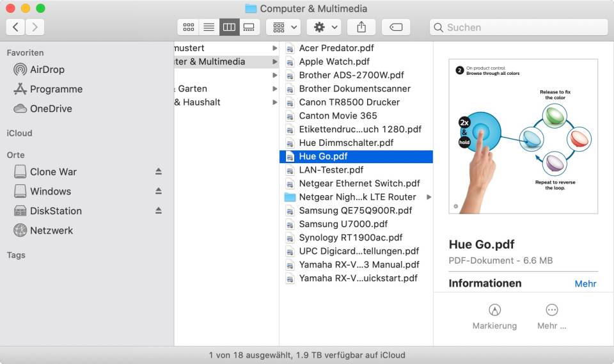Screen dimensions: 614x364
Task: Select the folder row ending in 'mustert'
Action: pos(226,48)
